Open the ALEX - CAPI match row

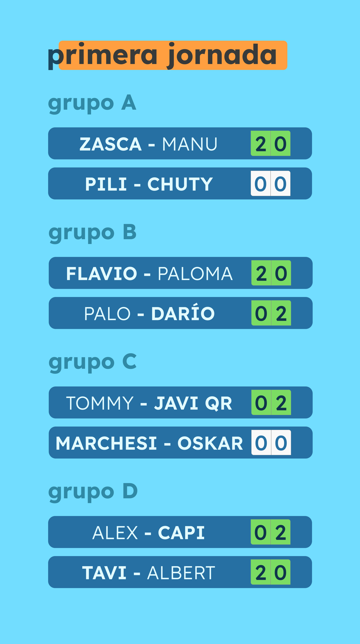180,532
